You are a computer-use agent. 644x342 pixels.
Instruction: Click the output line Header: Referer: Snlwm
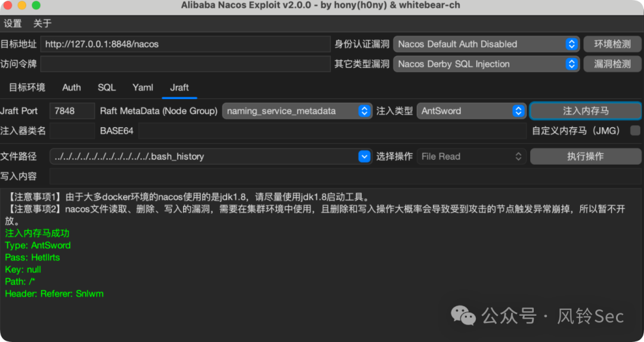coord(54,294)
